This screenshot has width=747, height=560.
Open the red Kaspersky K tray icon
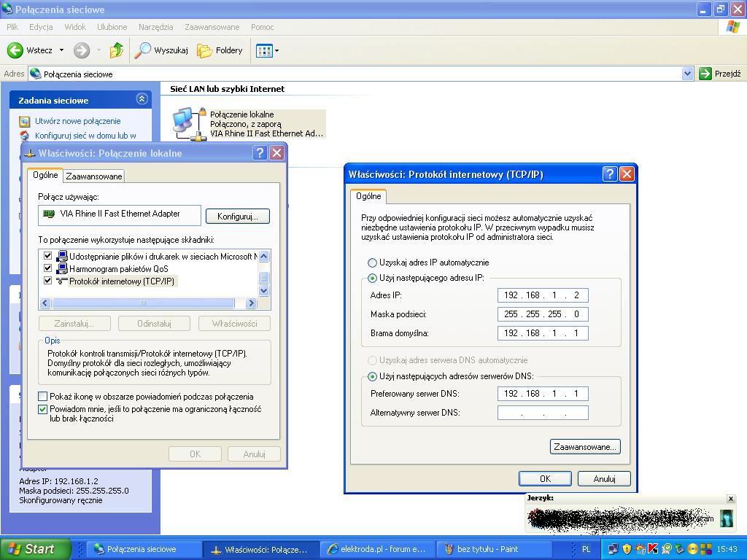[653, 549]
